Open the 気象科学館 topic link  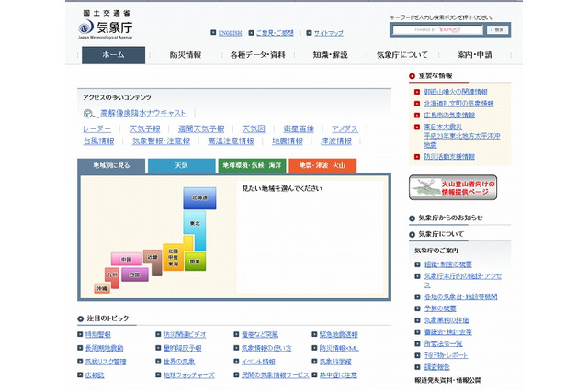point(335,362)
